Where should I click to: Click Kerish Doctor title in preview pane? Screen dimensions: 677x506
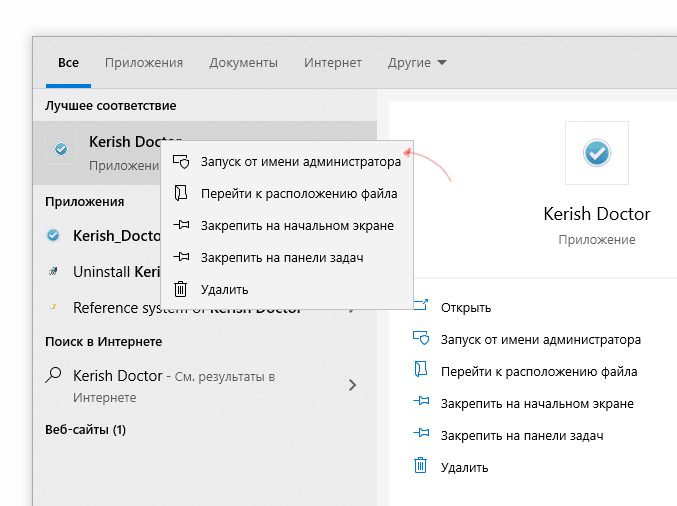(597, 214)
